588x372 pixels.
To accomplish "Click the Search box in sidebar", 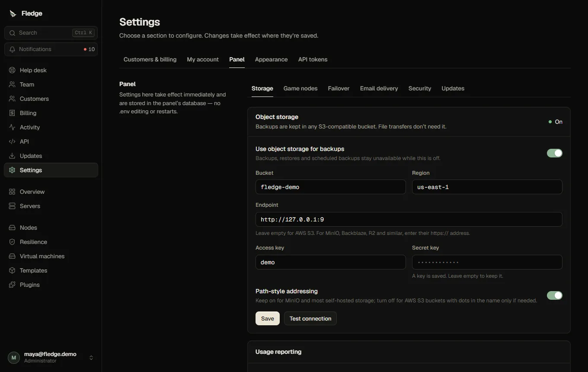I will tap(51, 33).
